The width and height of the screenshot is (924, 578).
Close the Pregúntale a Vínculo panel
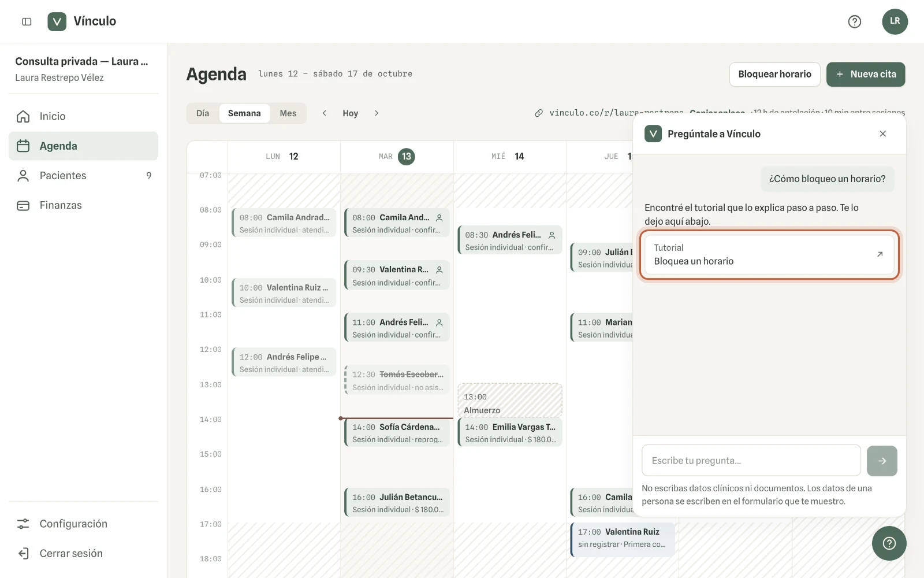(x=882, y=134)
